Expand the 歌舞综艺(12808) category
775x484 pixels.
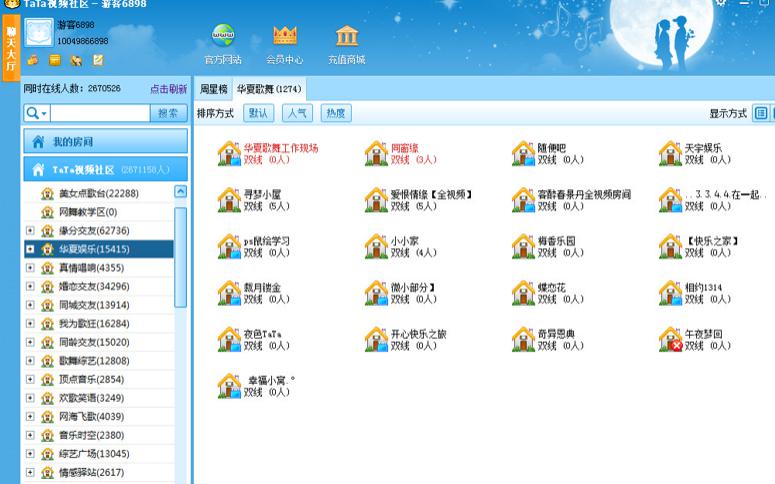[x=30, y=361]
